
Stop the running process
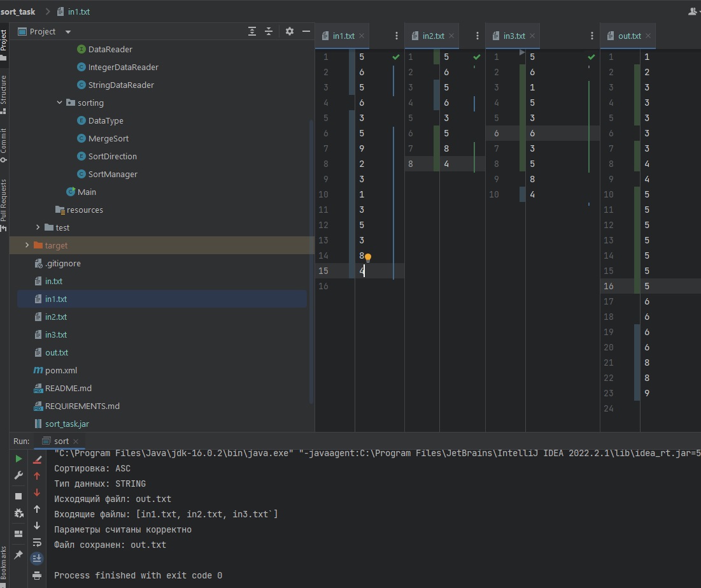point(18,496)
